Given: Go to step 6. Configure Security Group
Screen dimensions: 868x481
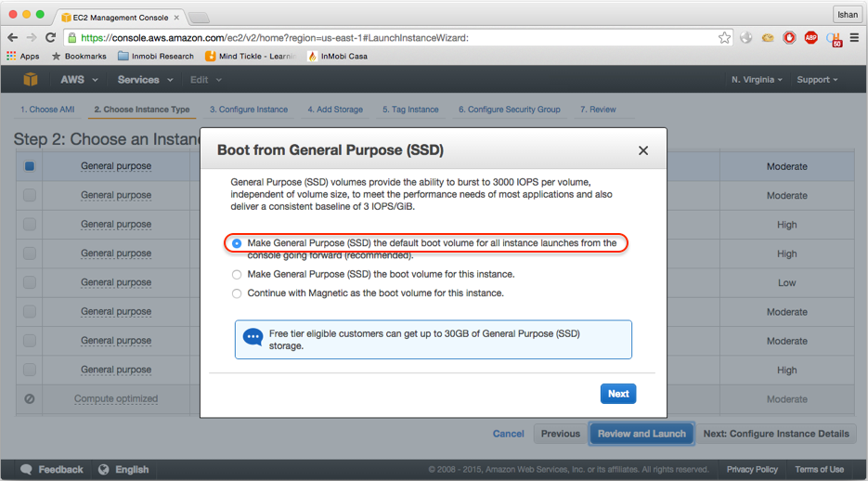Looking at the screenshot, I should point(510,110).
